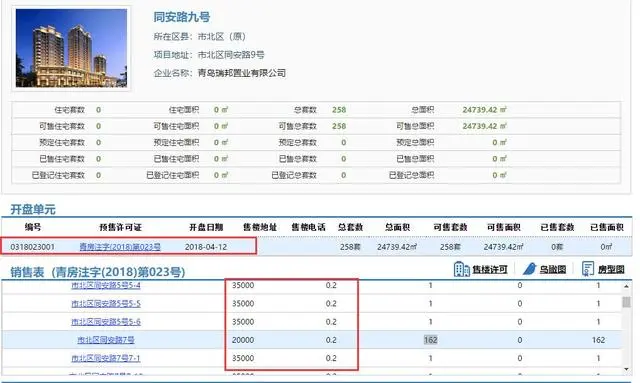This screenshot has height=383, width=640.
Task: View the project building photo thumbnail
Action: (71, 48)
